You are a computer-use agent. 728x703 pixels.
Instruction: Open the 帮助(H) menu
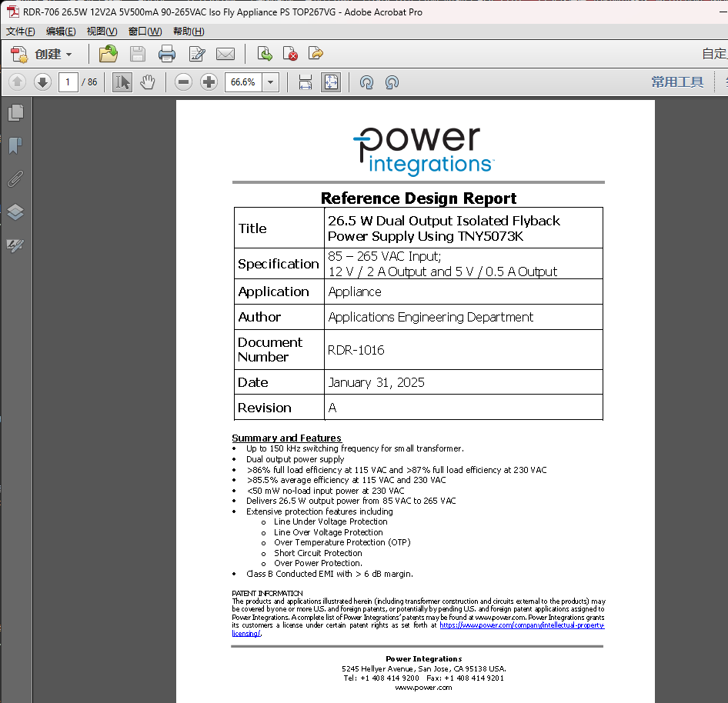pos(189,32)
